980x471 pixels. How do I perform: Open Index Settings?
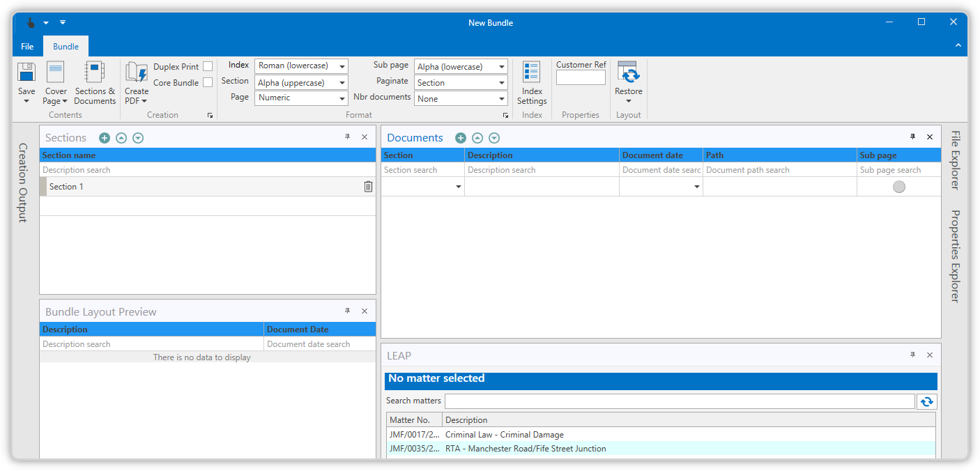(x=532, y=73)
